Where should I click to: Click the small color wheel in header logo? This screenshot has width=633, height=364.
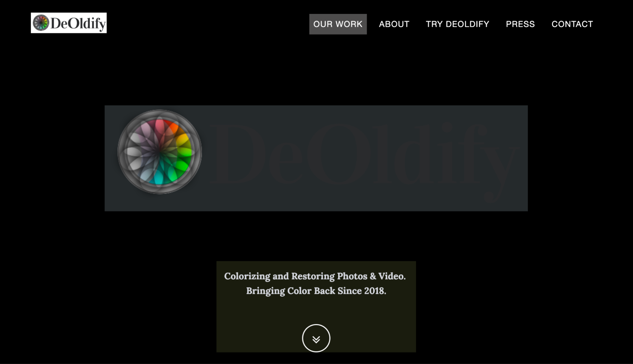coord(41,23)
